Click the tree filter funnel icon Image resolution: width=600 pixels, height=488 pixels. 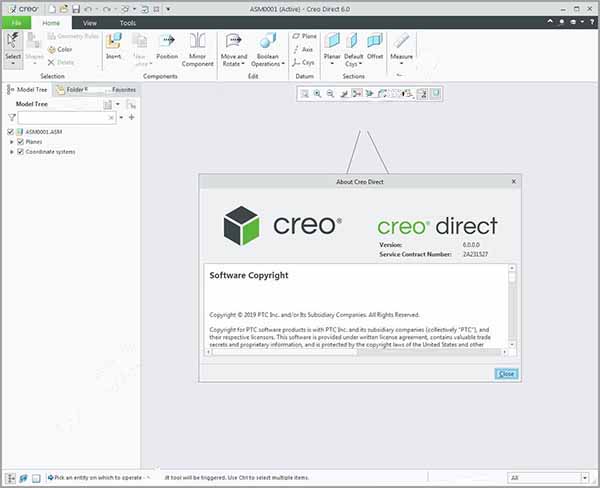click(12, 118)
